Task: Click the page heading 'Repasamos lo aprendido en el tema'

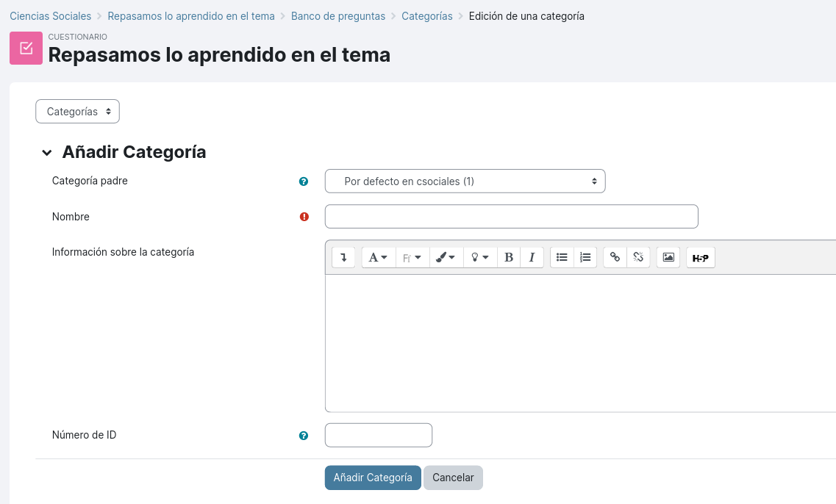Action: pos(219,55)
